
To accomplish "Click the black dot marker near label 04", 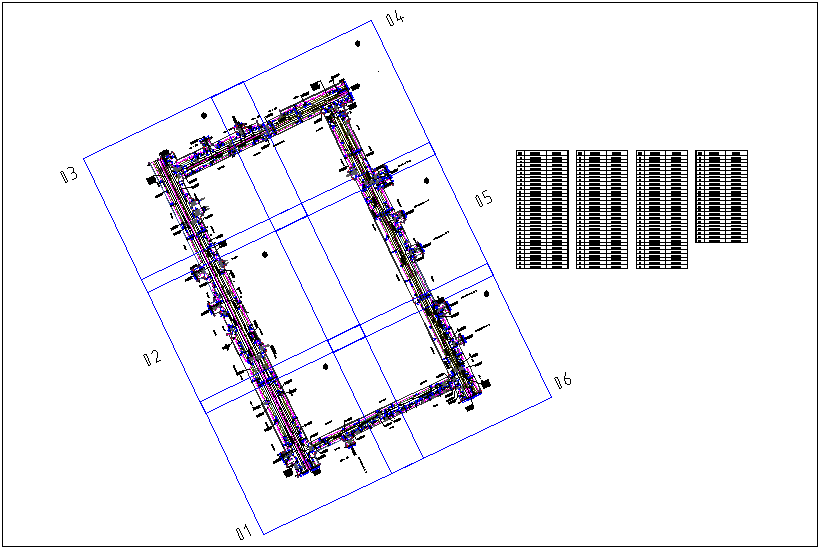I will pos(357,44).
